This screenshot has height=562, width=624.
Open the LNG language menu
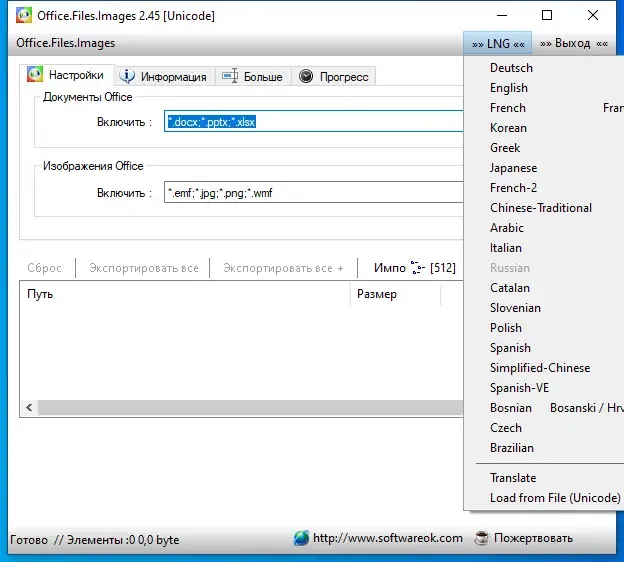tap(498, 43)
